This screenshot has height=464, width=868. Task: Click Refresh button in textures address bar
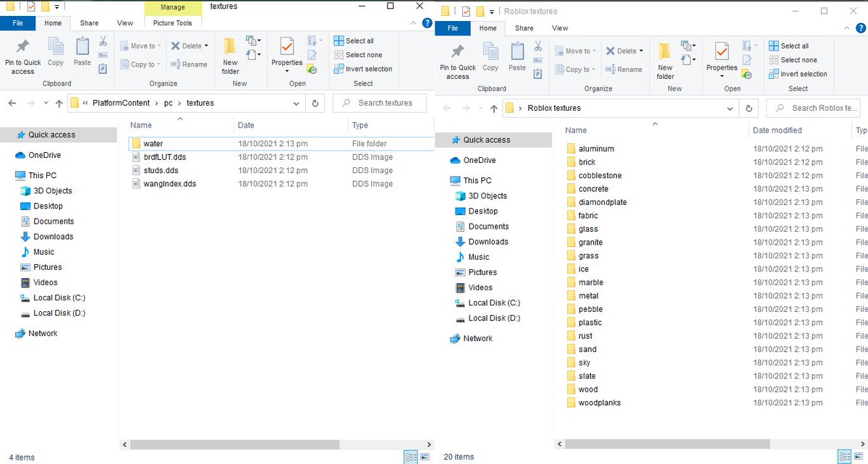point(315,103)
